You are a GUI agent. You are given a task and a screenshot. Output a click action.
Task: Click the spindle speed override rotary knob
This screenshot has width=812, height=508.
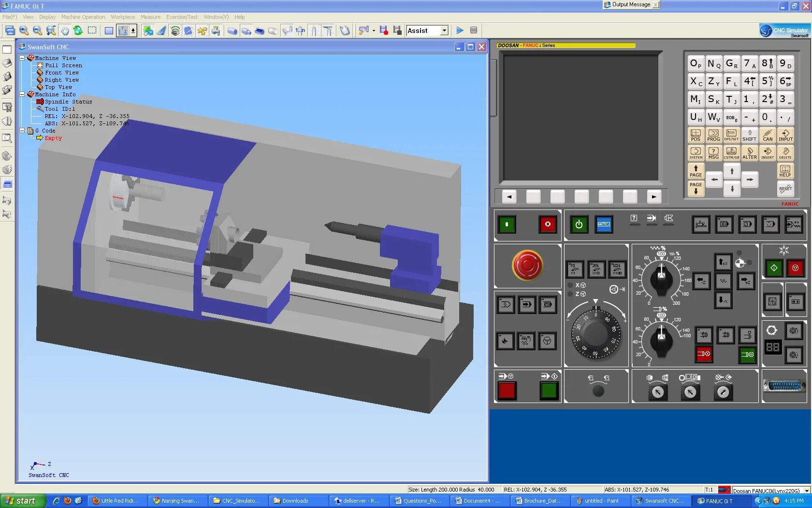point(661,340)
